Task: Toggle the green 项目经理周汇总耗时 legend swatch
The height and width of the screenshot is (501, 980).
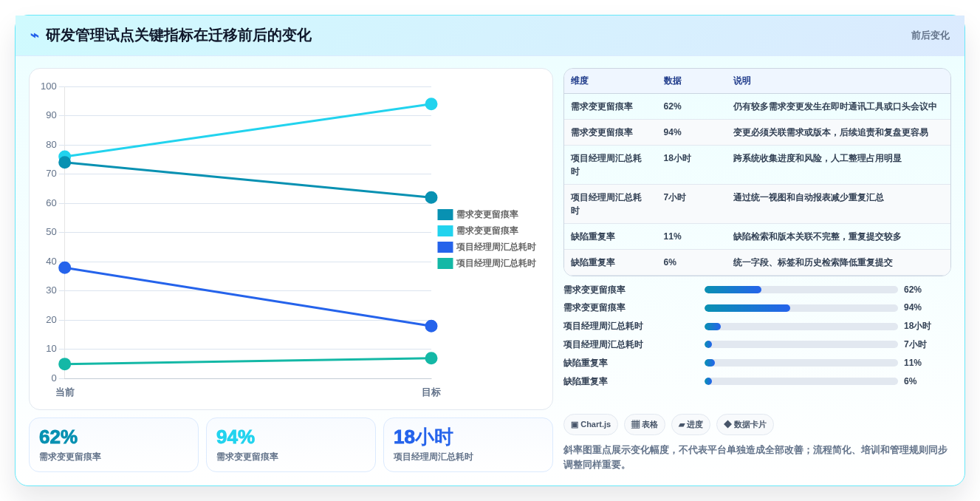Action: tap(445, 263)
